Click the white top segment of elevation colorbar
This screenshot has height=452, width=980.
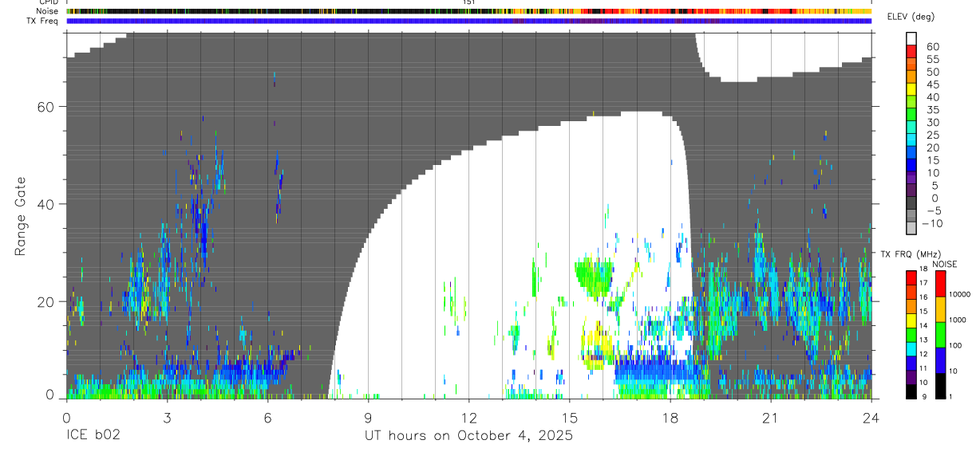911,40
